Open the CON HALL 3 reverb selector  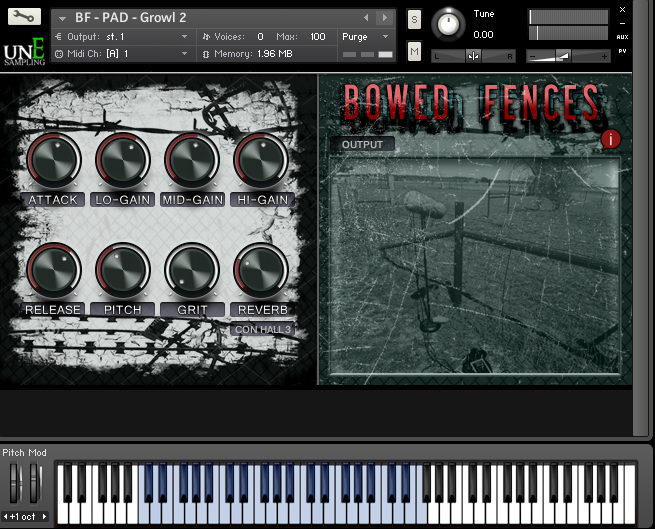pyautogui.click(x=263, y=329)
